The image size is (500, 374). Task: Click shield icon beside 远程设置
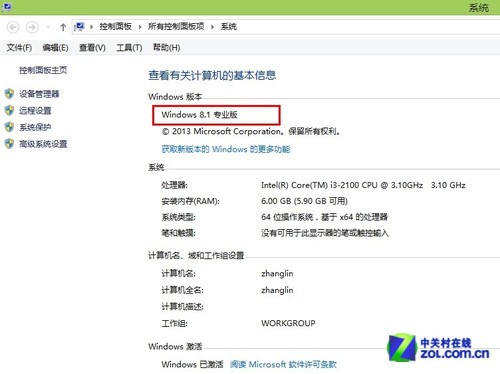9,110
